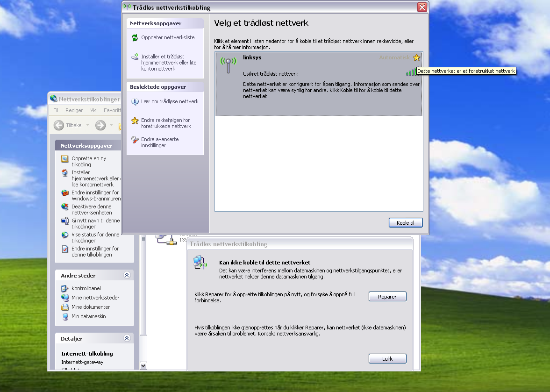Collapse the Detaljer panel

point(127,338)
